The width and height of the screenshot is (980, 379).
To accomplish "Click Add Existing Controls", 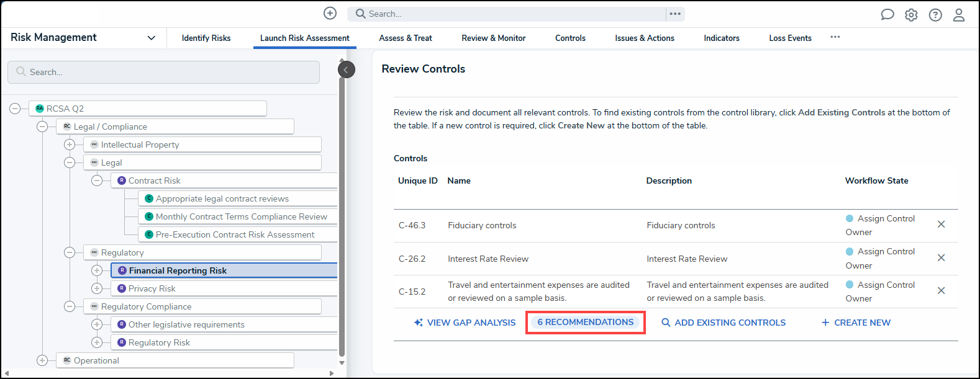I will tap(724, 323).
